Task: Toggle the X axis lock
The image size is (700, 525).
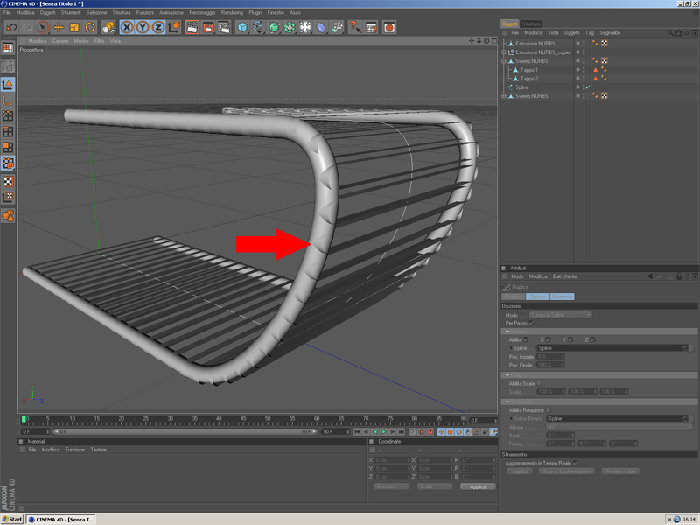Action: tap(127, 28)
